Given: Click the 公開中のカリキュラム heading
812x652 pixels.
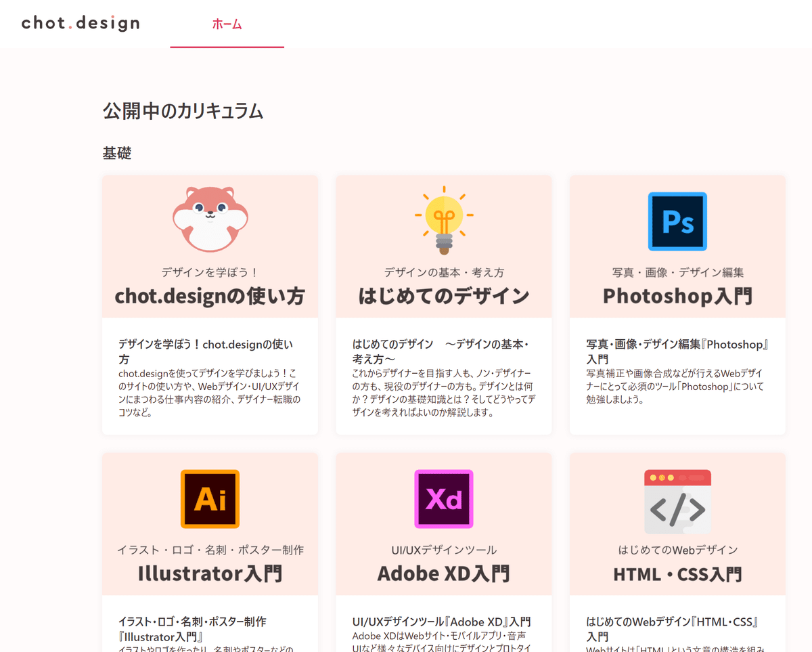Looking at the screenshot, I should pyautogui.click(x=183, y=111).
